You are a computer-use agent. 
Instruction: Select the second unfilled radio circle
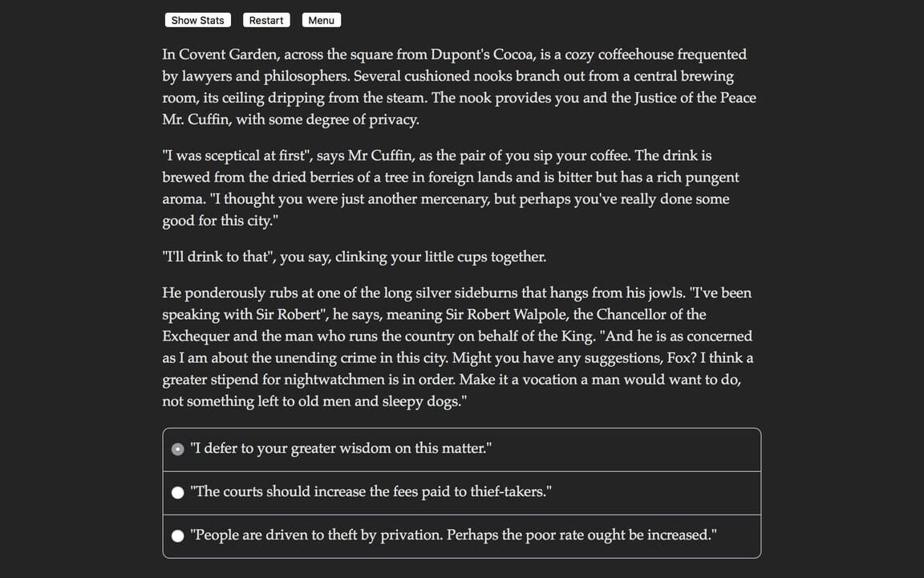tap(177, 492)
